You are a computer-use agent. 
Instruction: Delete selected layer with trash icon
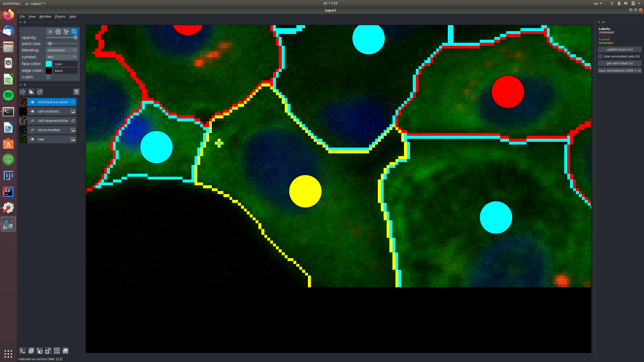tap(76, 92)
